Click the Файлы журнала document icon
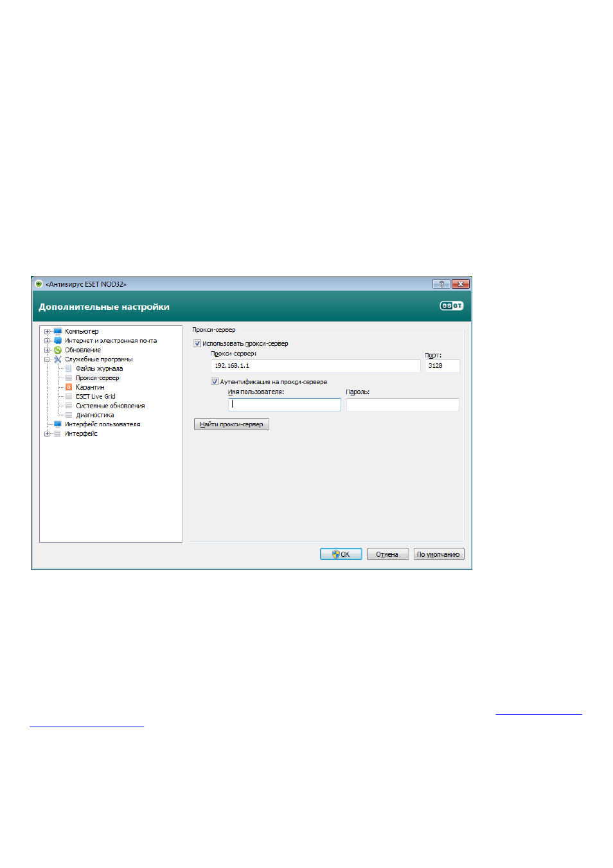The image size is (613, 868). tap(69, 369)
